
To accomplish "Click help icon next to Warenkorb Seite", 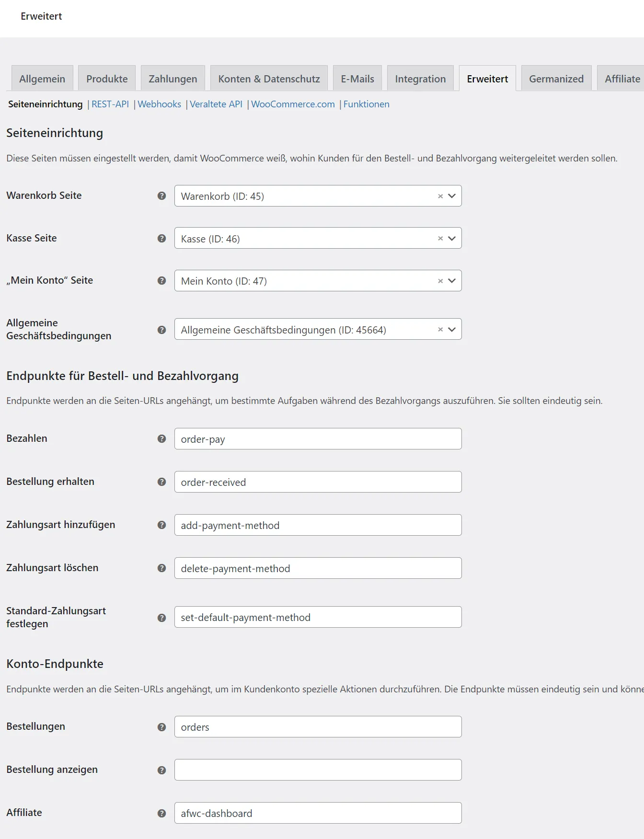I will [162, 195].
